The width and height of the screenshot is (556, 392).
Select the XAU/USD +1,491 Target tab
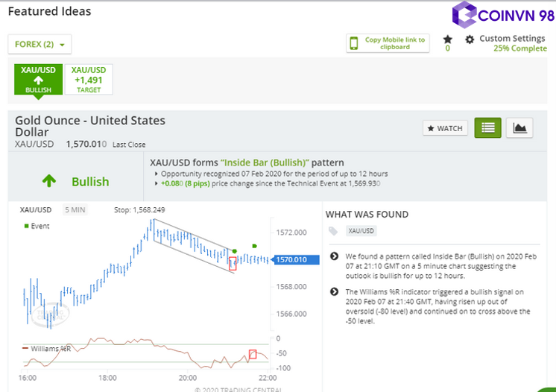(x=89, y=79)
